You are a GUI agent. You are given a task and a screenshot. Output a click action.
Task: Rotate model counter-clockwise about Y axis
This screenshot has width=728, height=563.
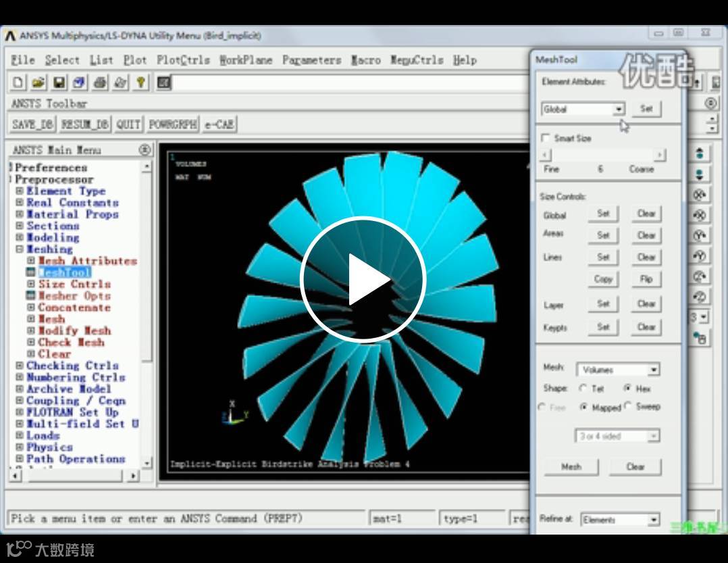pos(700,256)
